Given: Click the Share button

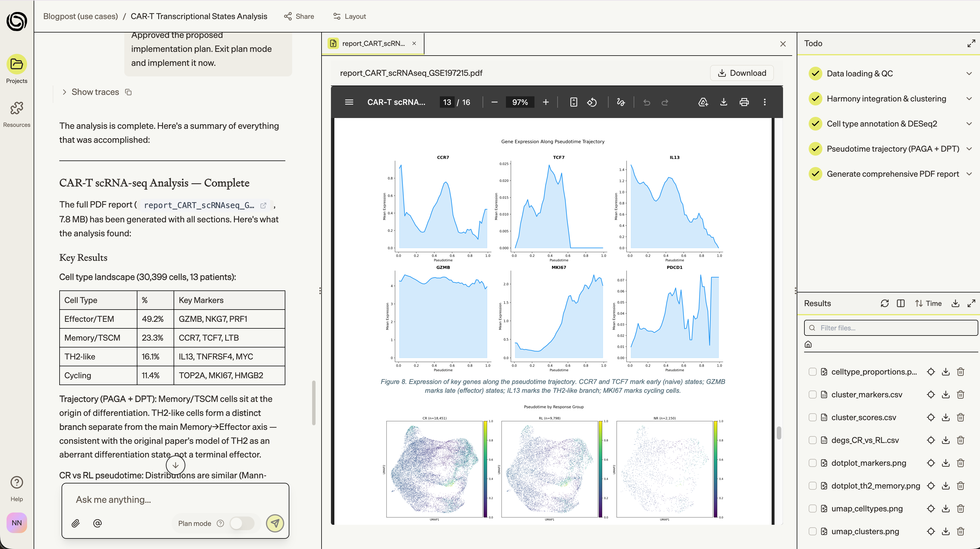Looking at the screenshot, I should coord(299,16).
